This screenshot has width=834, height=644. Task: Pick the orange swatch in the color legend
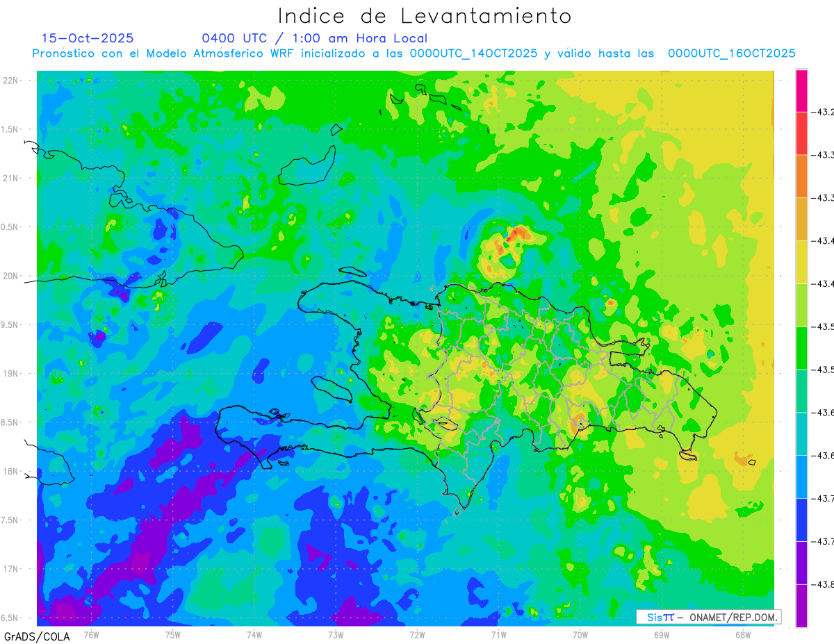tap(801, 176)
